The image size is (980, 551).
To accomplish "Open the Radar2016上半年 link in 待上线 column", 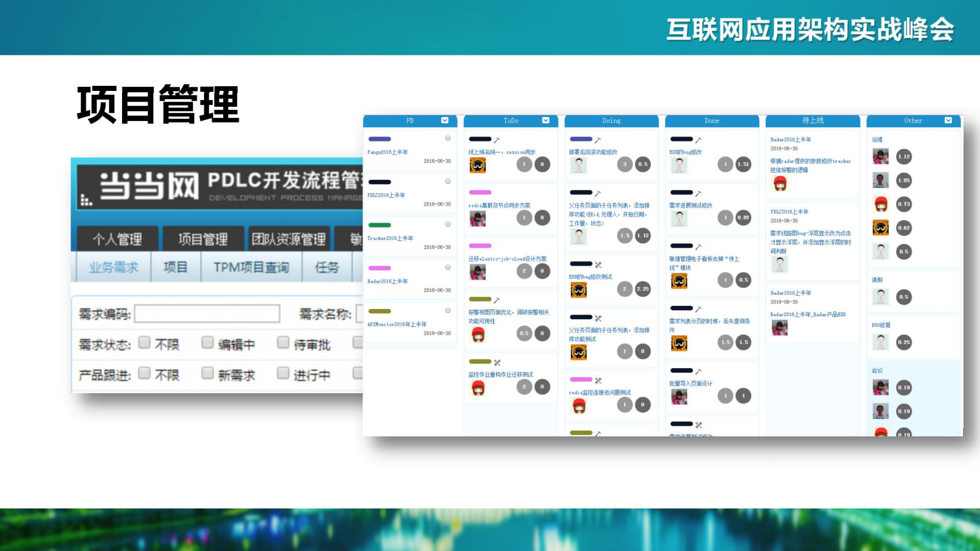I will [x=790, y=139].
